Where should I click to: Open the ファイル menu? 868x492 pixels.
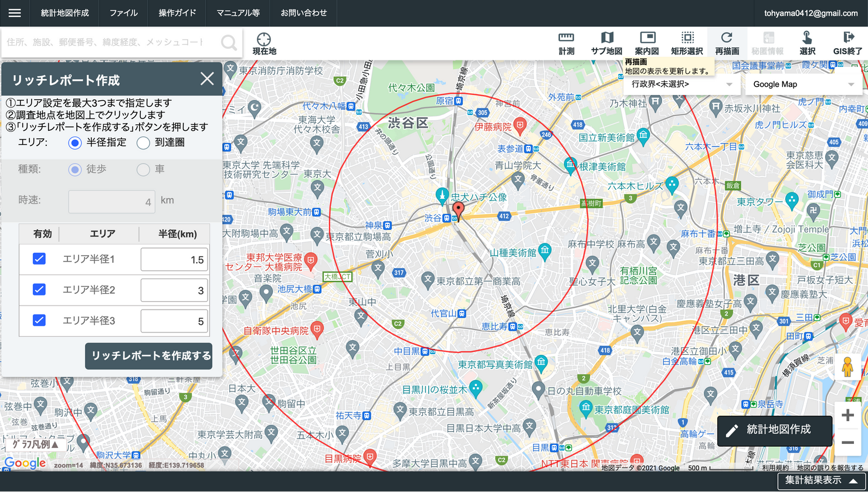point(124,13)
